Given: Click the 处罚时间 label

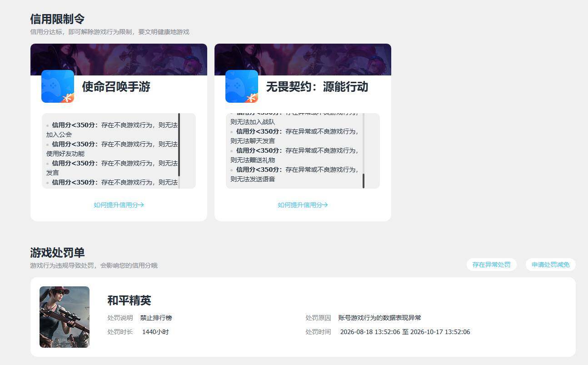Looking at the screenshot, I should click(x=318, y=332).
